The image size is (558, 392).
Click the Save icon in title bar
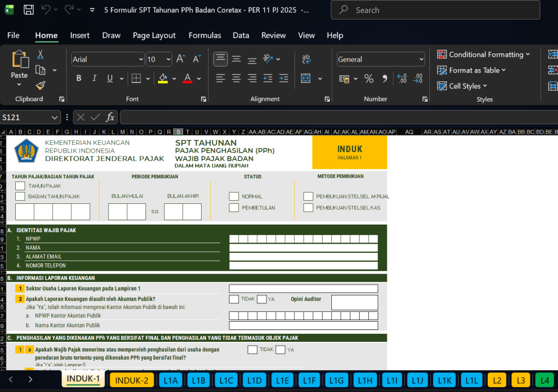pyautogui.click(x=28, y=10)
